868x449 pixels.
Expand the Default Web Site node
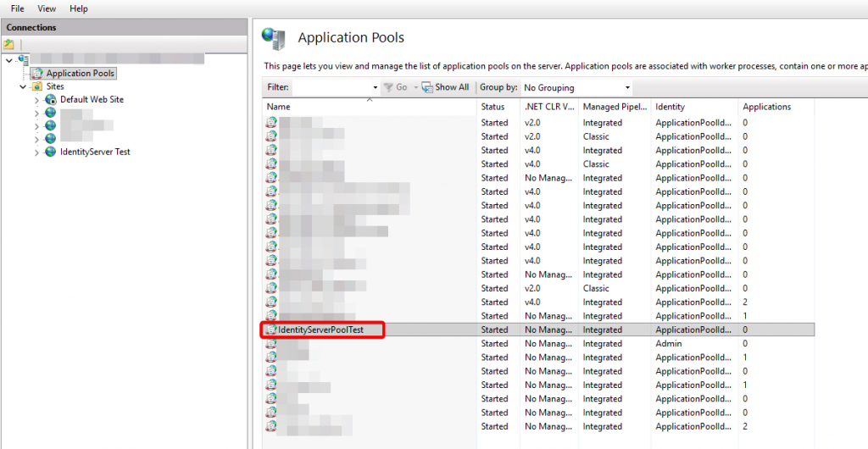[x=36, y=100]
